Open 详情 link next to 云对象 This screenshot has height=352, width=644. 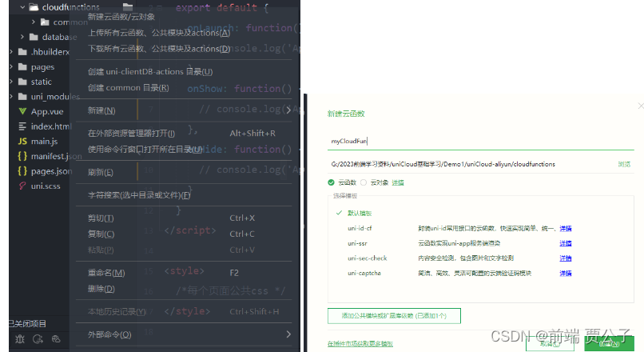pyautogui.click(x=398, y=182)
